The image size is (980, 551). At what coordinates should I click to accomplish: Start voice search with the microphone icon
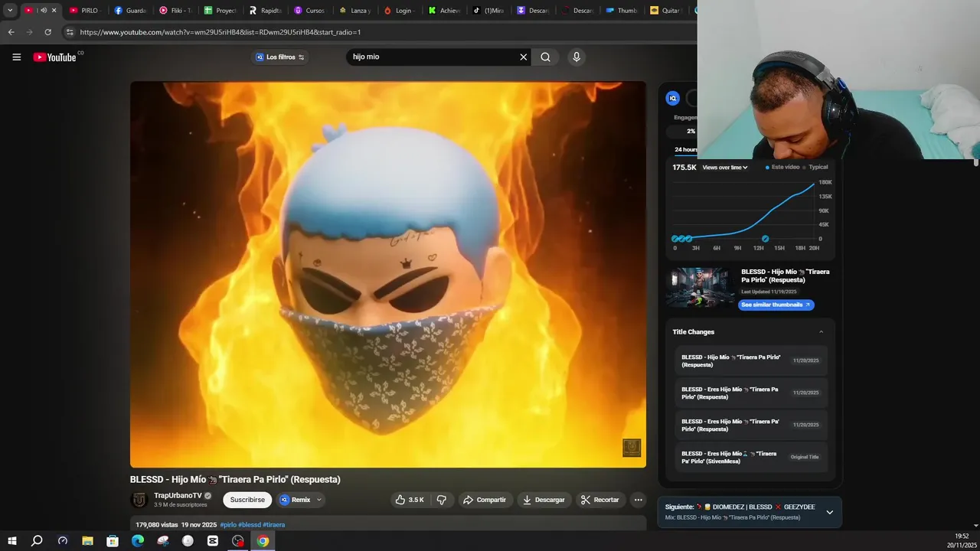tap(577, 57)
